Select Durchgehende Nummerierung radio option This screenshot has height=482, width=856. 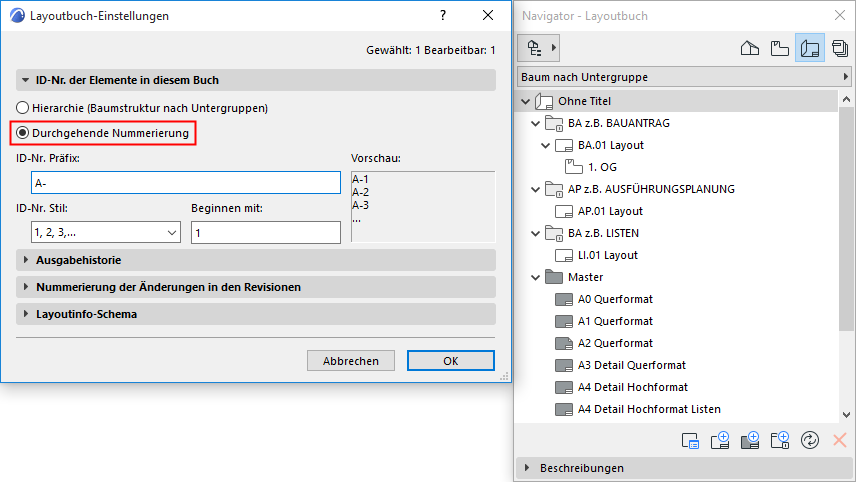pyautogui.click(x=23, y=132)
